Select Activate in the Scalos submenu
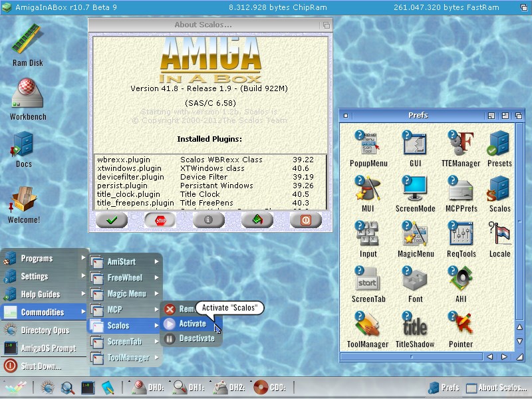Image resolution: width=532 pixels, height=399 pixels. click(192, 324)
